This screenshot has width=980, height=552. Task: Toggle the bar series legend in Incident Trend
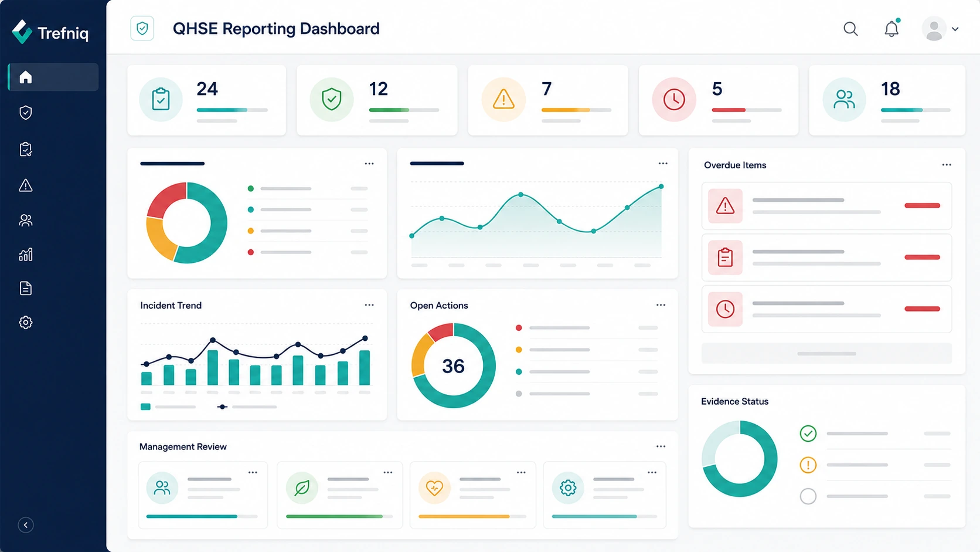(x=168, y=407)
